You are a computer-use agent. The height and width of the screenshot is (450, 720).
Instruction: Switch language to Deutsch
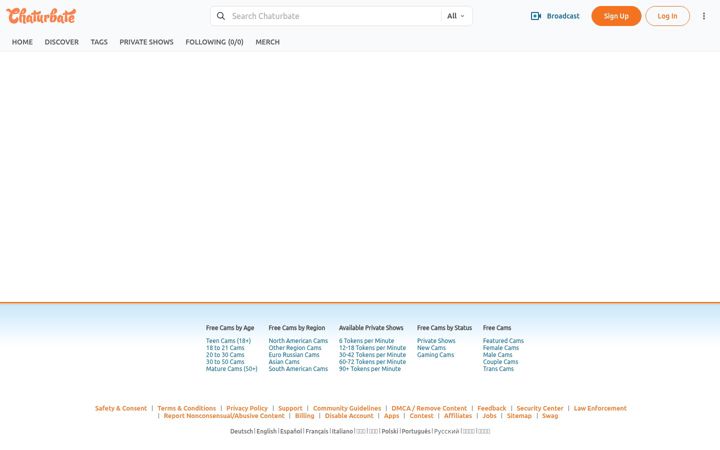pos(242,431)
